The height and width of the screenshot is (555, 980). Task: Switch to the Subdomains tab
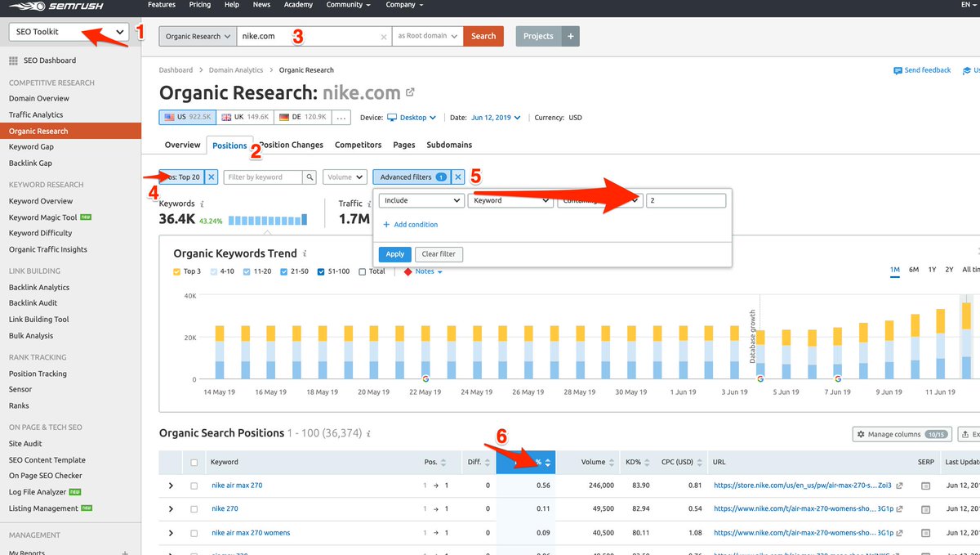click(x=449, y=145)
